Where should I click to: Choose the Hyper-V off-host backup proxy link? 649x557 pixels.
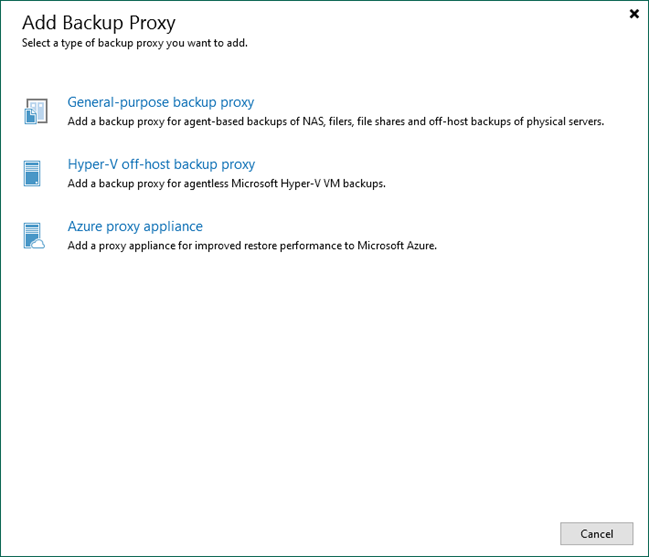click(x=161, y=164)
